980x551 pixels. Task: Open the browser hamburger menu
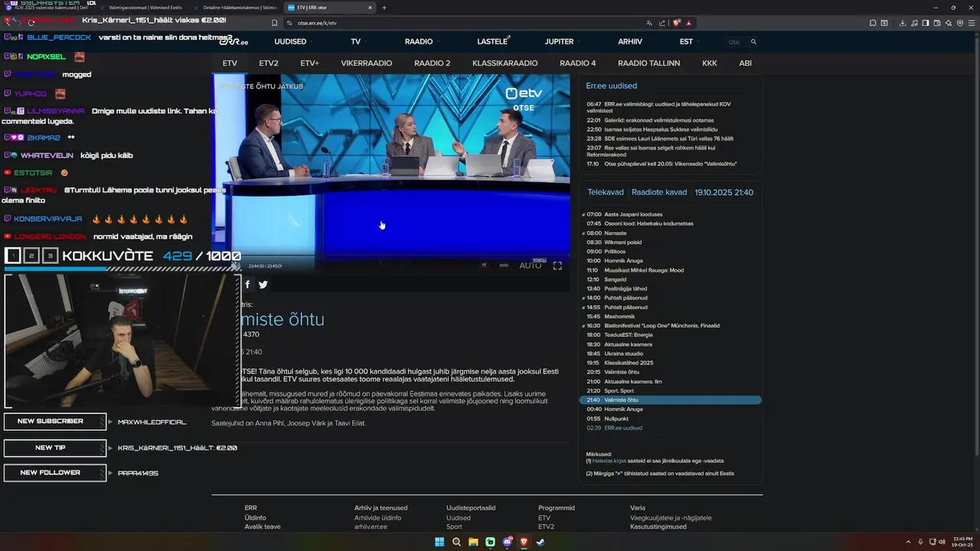pyautogui.click(x=972, y=23)
